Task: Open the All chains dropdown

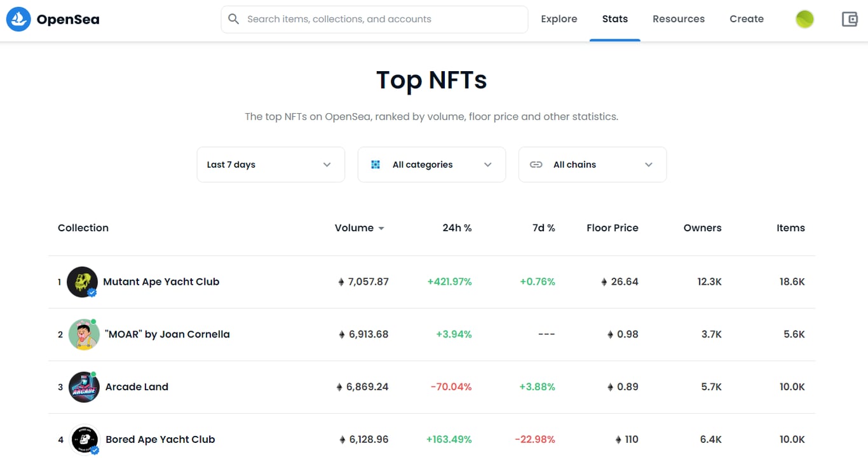Action: (593, 165)
